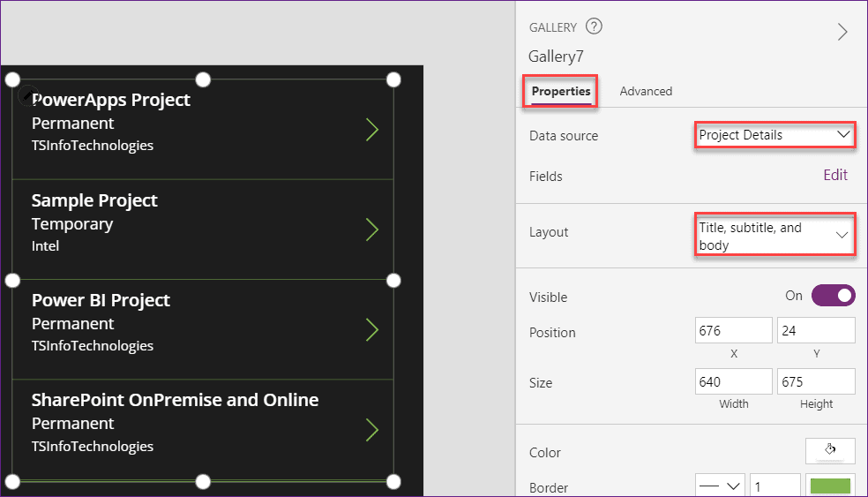Switch to the Advanced tab
Image resolution: width=868 pixels, height=497 pixels.
[x=646, y=92]
